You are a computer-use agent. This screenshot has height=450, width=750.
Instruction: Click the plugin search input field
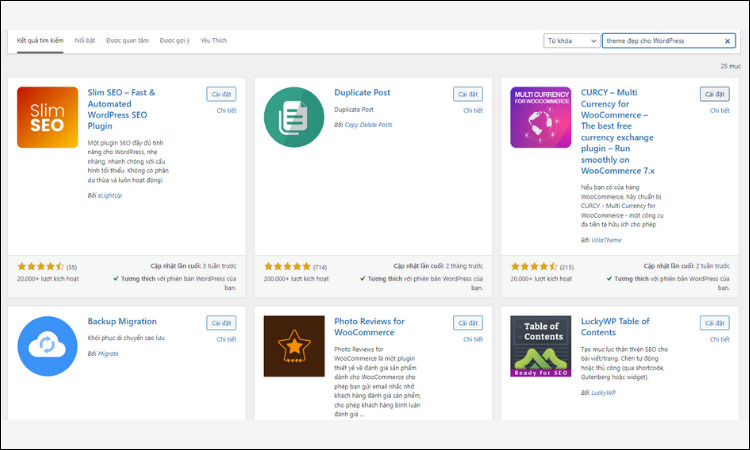(x=668, y=41)
